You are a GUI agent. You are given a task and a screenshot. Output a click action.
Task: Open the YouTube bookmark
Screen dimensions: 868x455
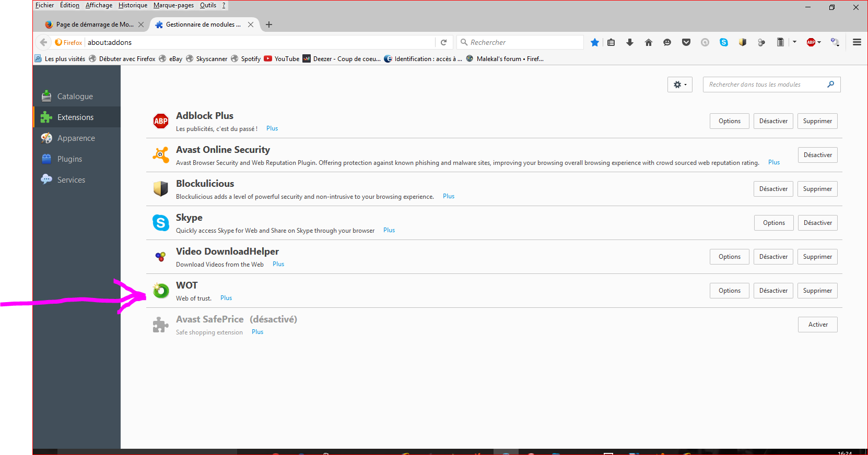[282, 59]
